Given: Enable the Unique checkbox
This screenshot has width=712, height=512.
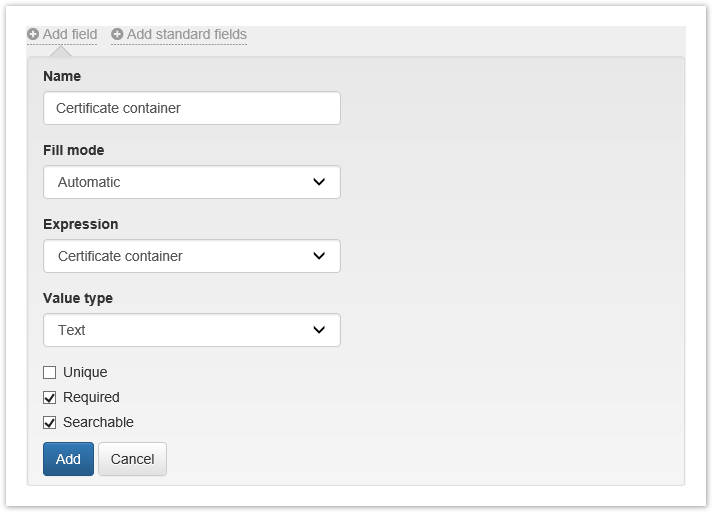Looking at the screenshot, I should point(50,372).
